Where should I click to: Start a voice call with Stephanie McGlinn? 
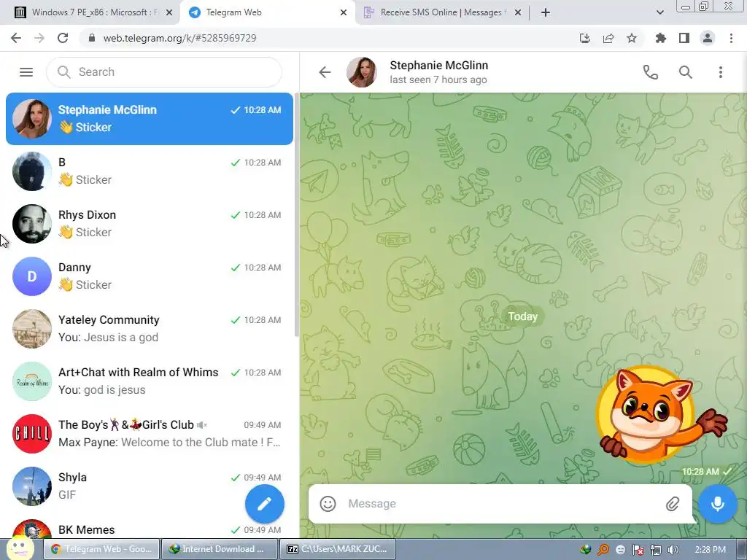[650, 72]
